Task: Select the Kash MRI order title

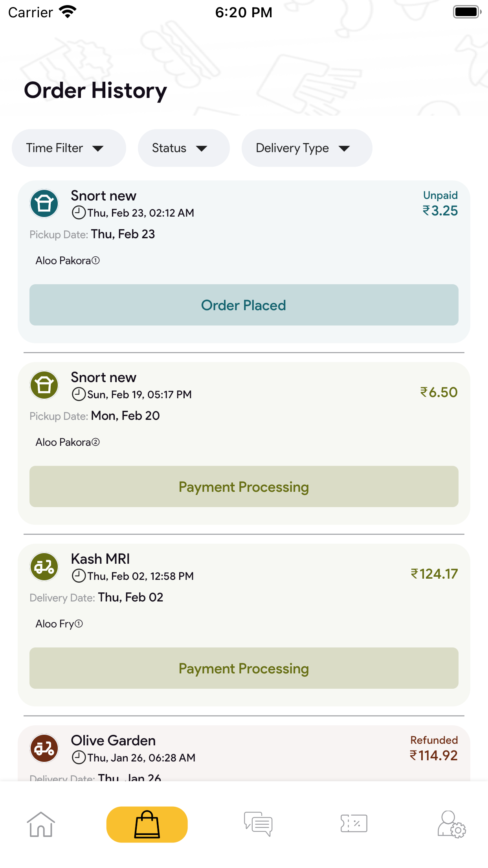Action: click(100, 559)
